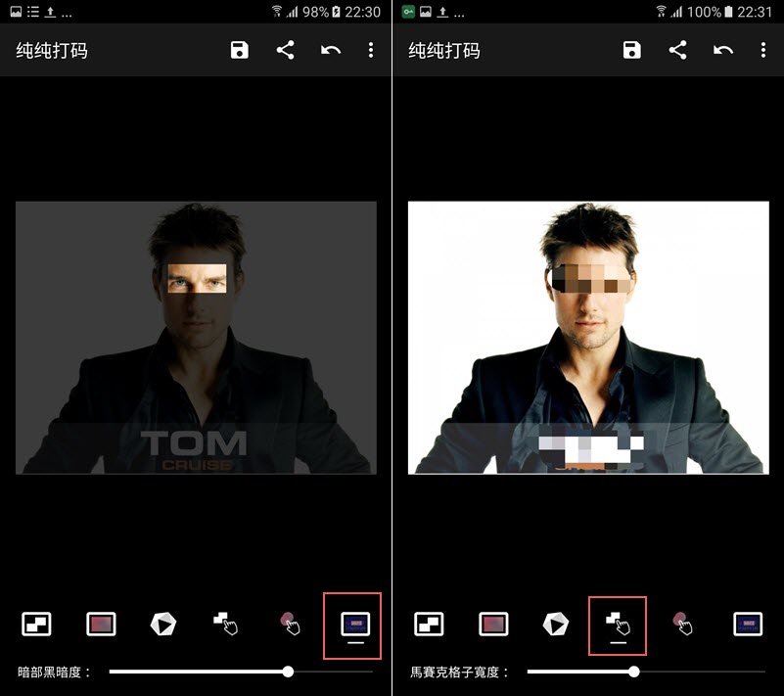Select spotlight highlight tool in right screen
Image resolution: width=784 pixels, height=696 pixels.
click(x=748, y=624)
